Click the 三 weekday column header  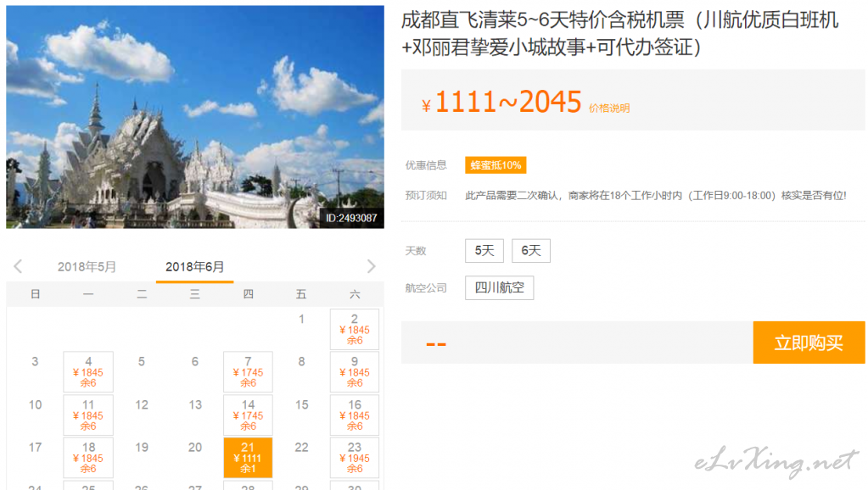click(x=195, y=294)
